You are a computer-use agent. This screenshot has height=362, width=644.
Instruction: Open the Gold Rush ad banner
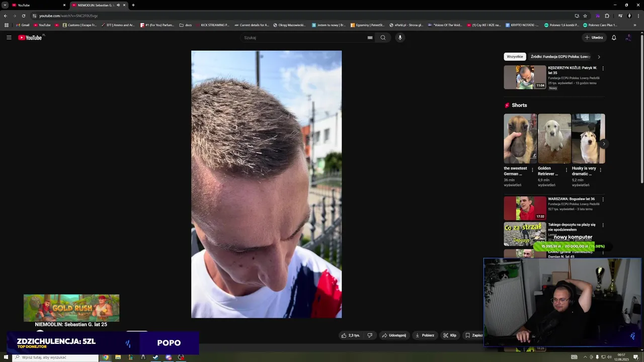click(71, 308)
